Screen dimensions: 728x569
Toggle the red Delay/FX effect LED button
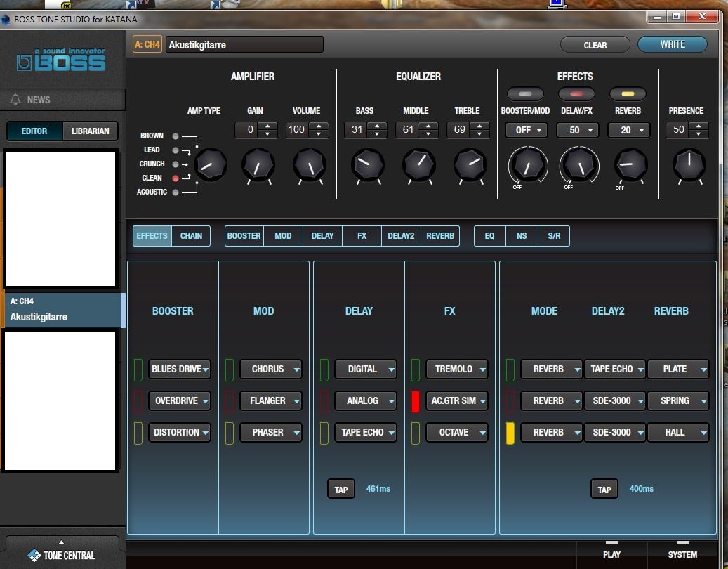576,94
